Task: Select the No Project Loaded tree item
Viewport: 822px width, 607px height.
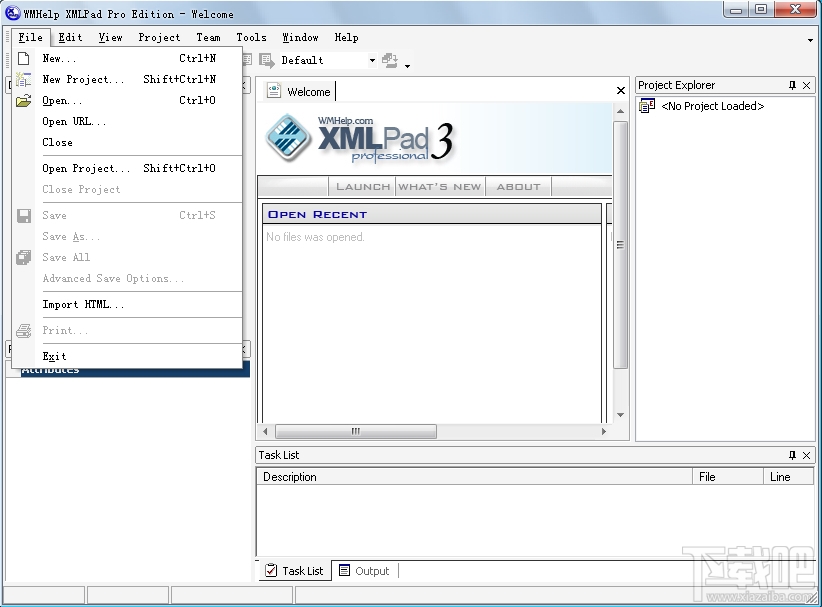Action: [x=712, y=106]
